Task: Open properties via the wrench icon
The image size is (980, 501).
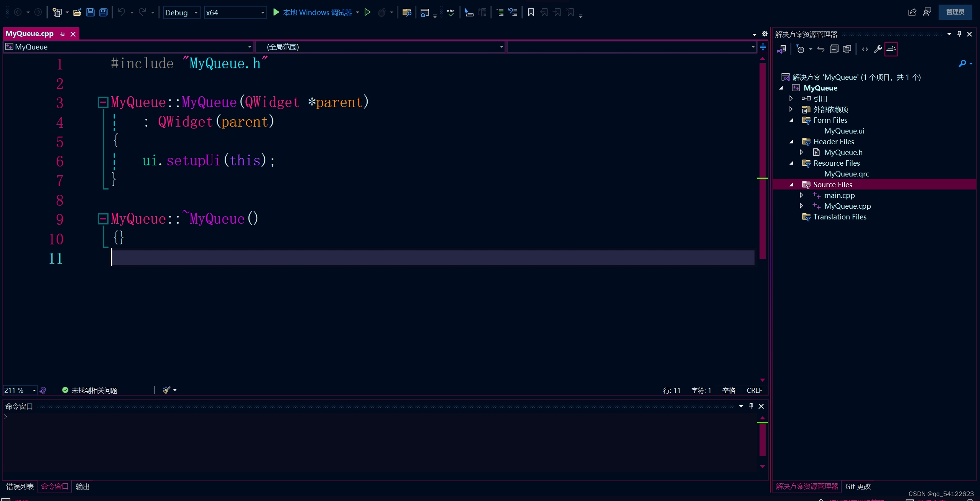Action: (878, 49)
